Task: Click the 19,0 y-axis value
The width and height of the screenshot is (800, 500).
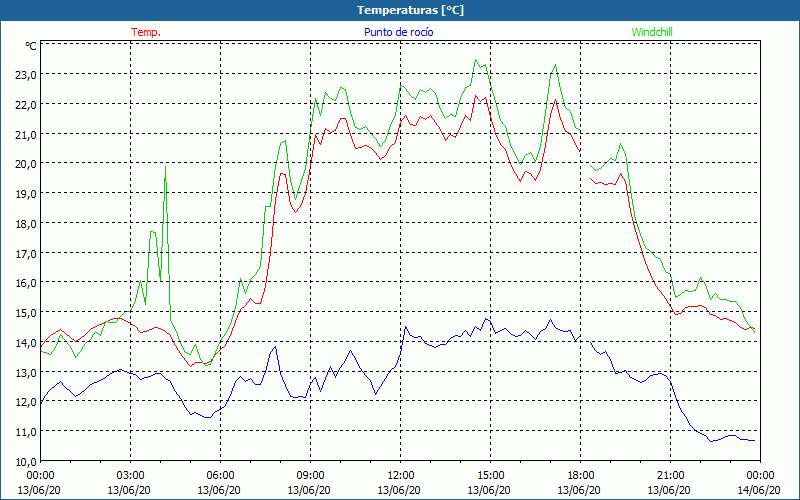Action: (24, 193)
